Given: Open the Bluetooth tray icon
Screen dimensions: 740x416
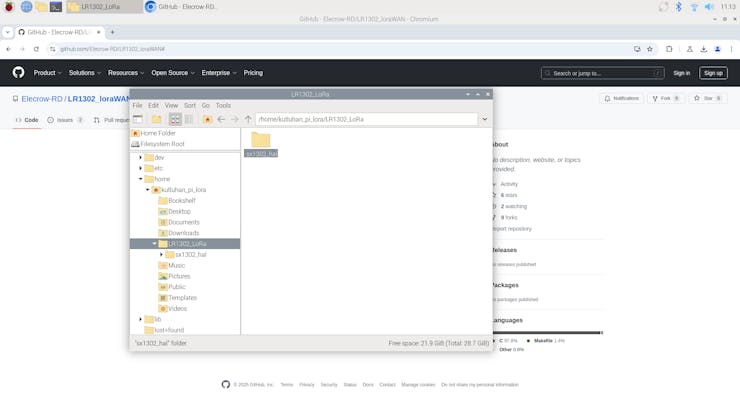Looking at the screenshot, I should click(678, 7).
